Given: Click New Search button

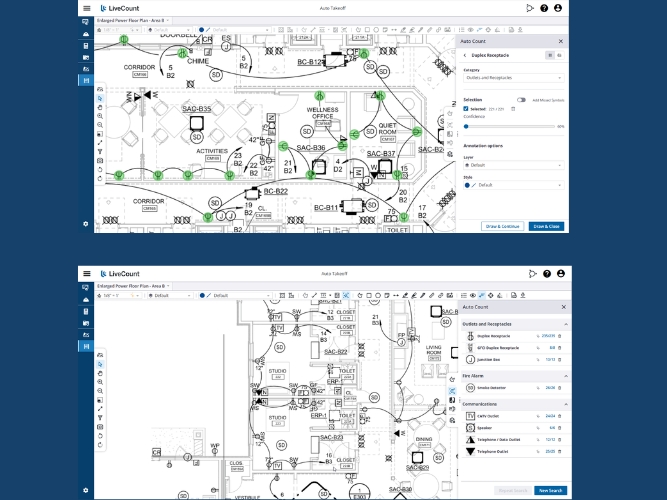Looking at the screenshot, I should [550, 491].
